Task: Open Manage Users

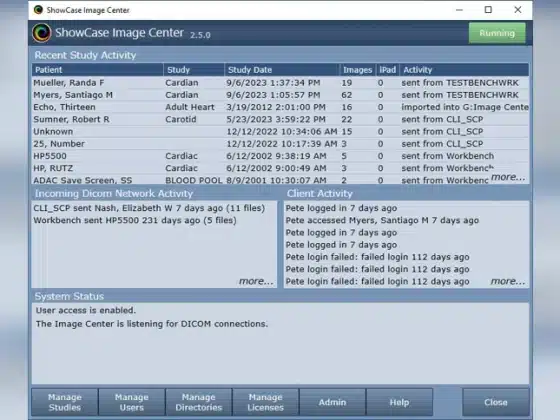Action: [x=131, y=402]
